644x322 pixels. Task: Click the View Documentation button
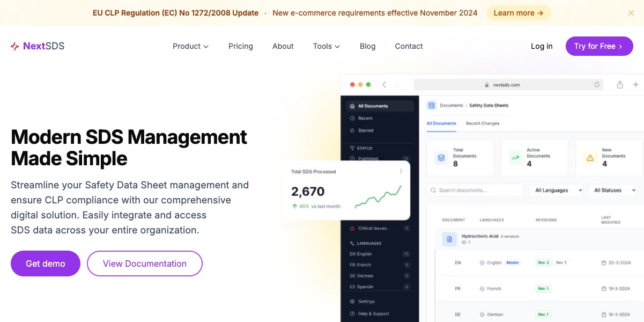tap(144, 264)
